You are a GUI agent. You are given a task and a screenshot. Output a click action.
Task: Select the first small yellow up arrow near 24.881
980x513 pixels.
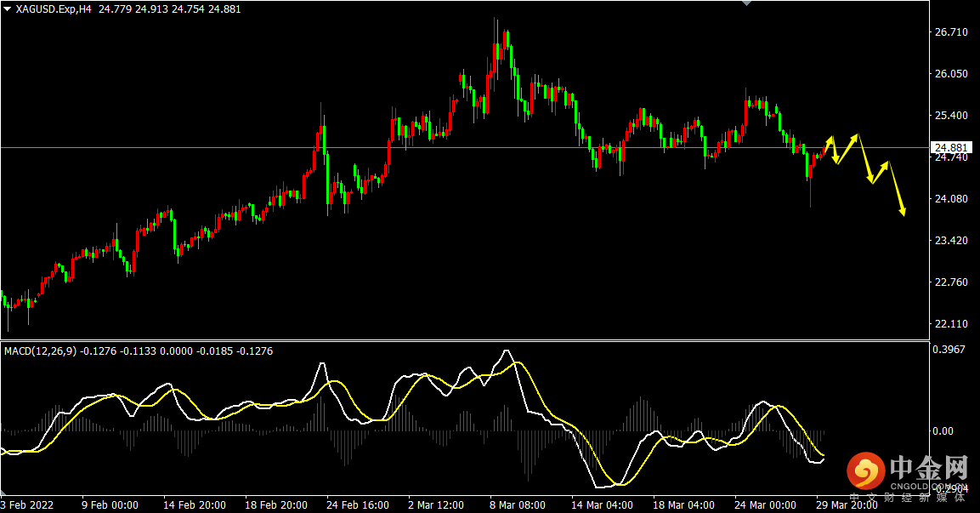828,145
